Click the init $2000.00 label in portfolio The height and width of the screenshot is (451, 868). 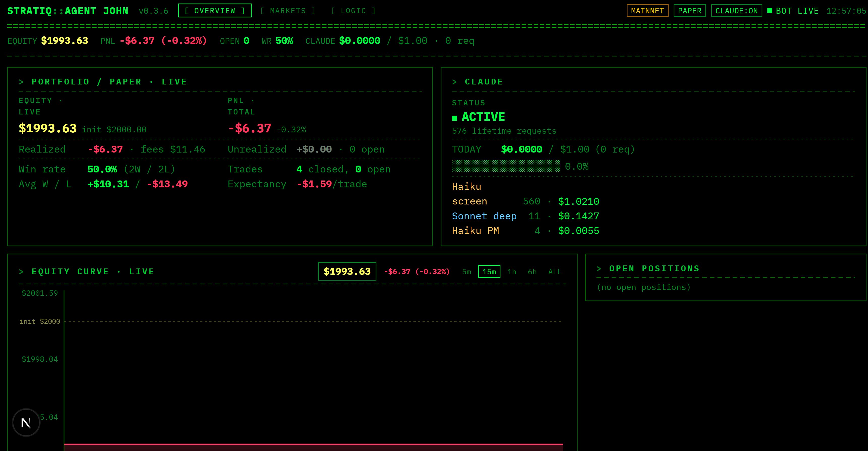point(114,130)
